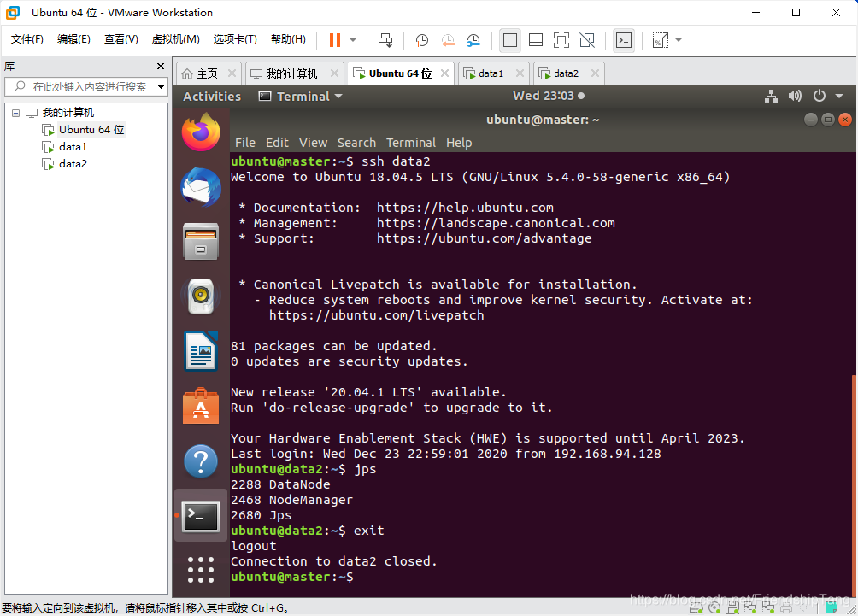This screenshot has height=616, width=858.
Task: Open the stretch display options dropdown
Action: coord(679,40)
